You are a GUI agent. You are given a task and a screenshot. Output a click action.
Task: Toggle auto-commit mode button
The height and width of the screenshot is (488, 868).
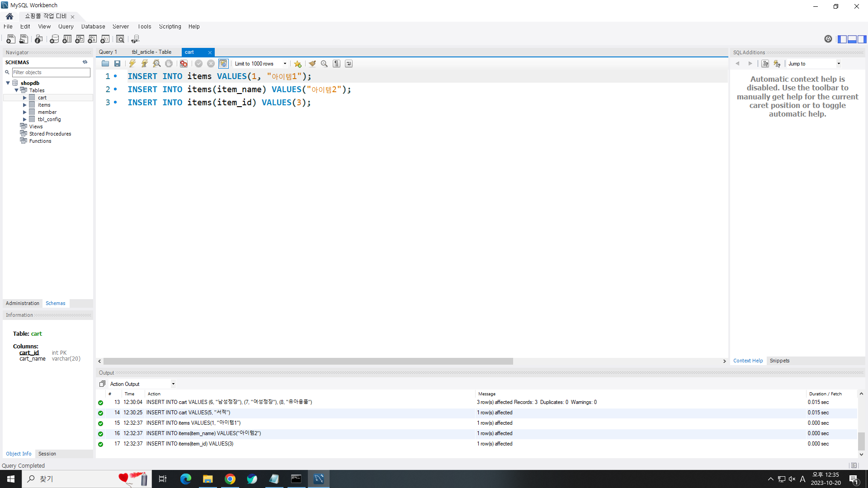point(223,64)
